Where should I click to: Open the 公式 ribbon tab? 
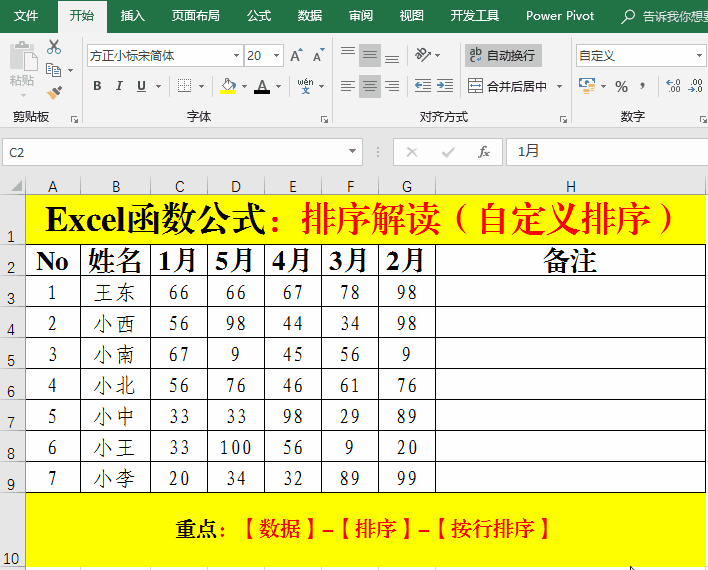pyautogui.click(x=258, y=16)
